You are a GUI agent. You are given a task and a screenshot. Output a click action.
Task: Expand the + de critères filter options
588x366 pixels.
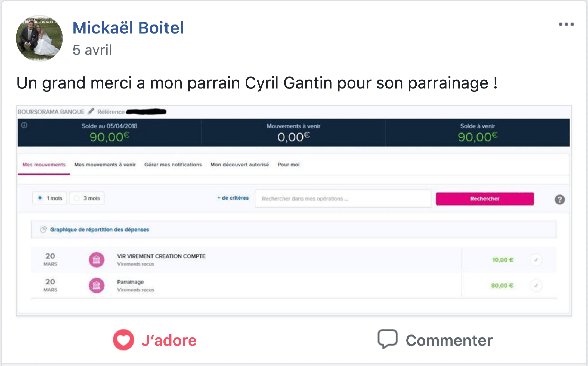coord(233,198)
